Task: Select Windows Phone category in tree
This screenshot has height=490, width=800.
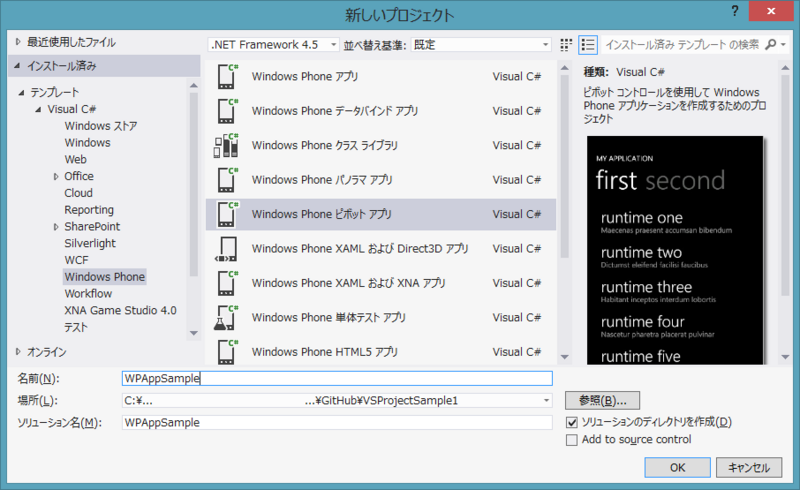Action: (x=105, y=277)
